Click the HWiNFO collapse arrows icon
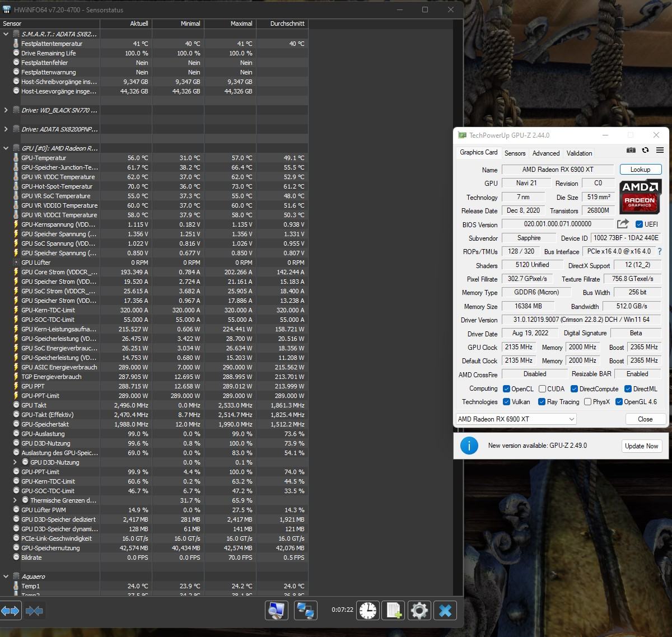Screen dimensions: 672x637 [x=34, y=611]
